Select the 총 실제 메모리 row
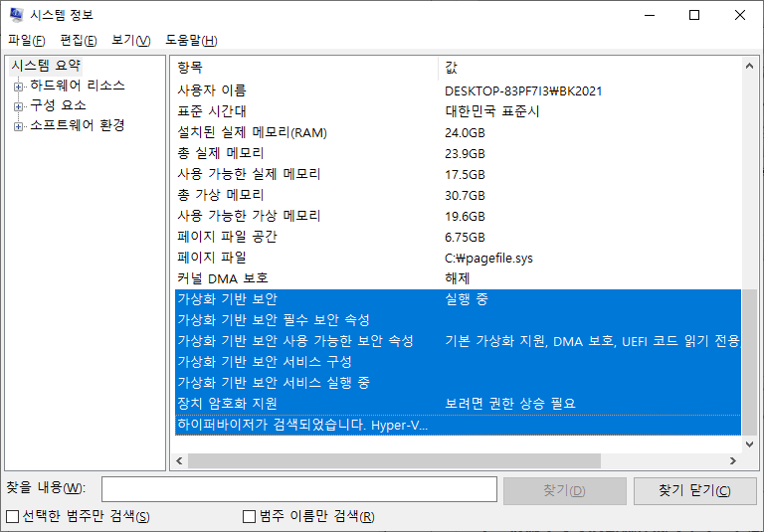Viewport: 764px width, 532px height. click(458, 153)
